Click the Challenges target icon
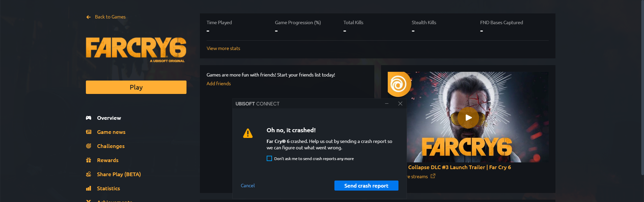Viewport: 644px width, 202px height. (89, 146)
